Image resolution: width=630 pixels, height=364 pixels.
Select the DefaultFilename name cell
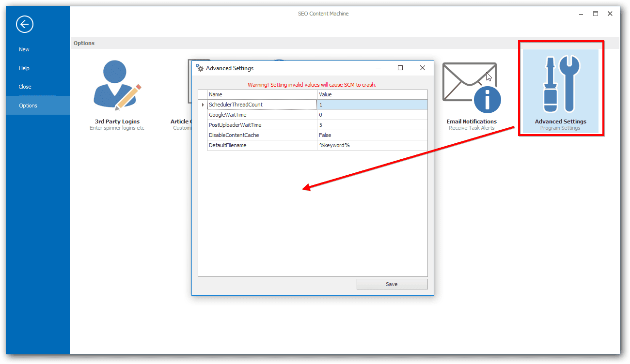click(x=262, y=145)
